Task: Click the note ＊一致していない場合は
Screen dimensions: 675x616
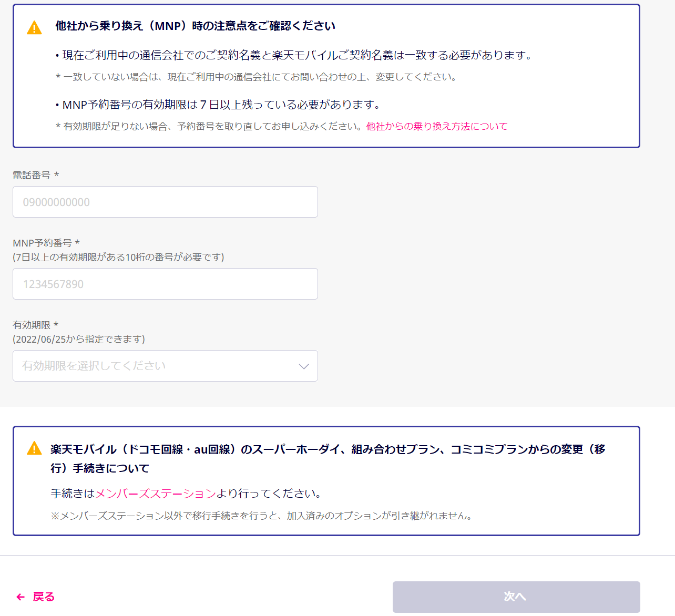Action: point(257,77)
